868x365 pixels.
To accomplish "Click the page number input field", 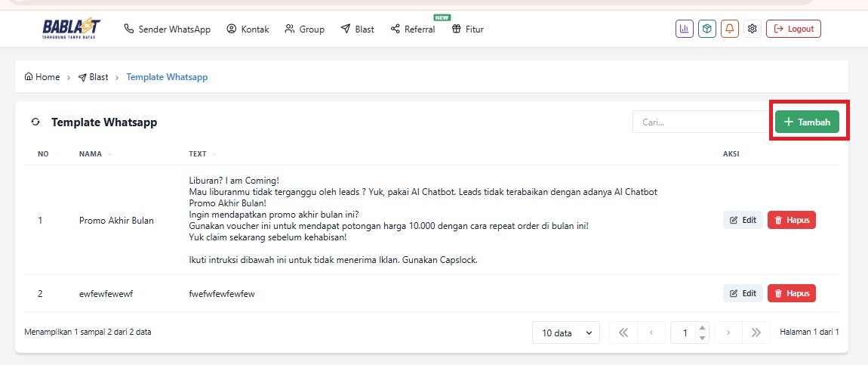I will (x=685, y=333).
